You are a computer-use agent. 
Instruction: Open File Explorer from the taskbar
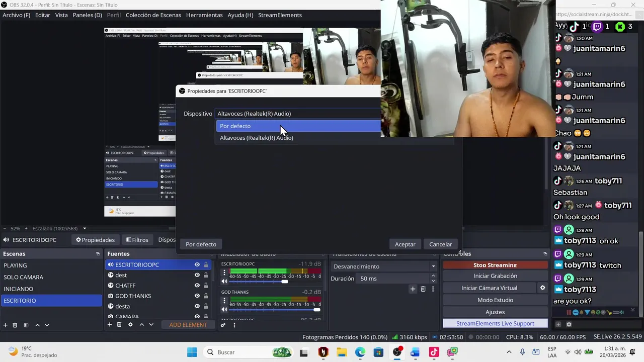coord(342,352)
